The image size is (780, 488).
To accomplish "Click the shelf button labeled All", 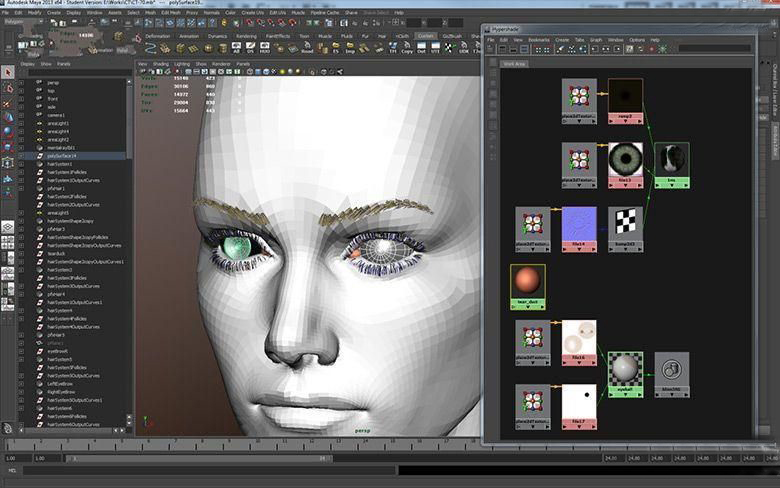I will pyautogui.click(x=236, y=48).
